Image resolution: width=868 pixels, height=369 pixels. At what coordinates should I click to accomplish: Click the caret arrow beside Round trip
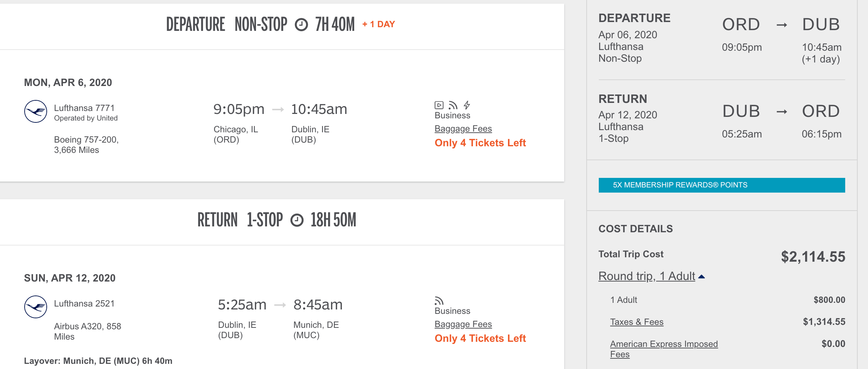pos(702,277)
